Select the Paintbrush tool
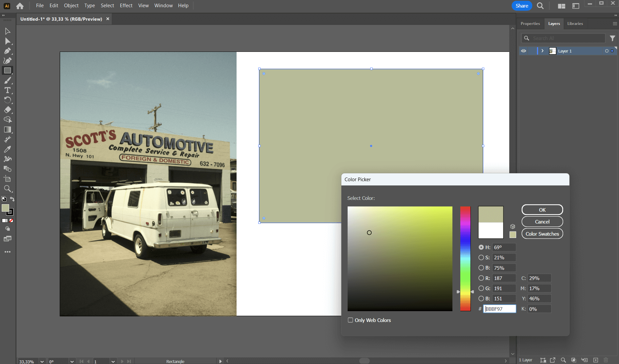Image resolution: width=619 pixels, height=364 pixels. pyautogui.click(x=8, y=80)
